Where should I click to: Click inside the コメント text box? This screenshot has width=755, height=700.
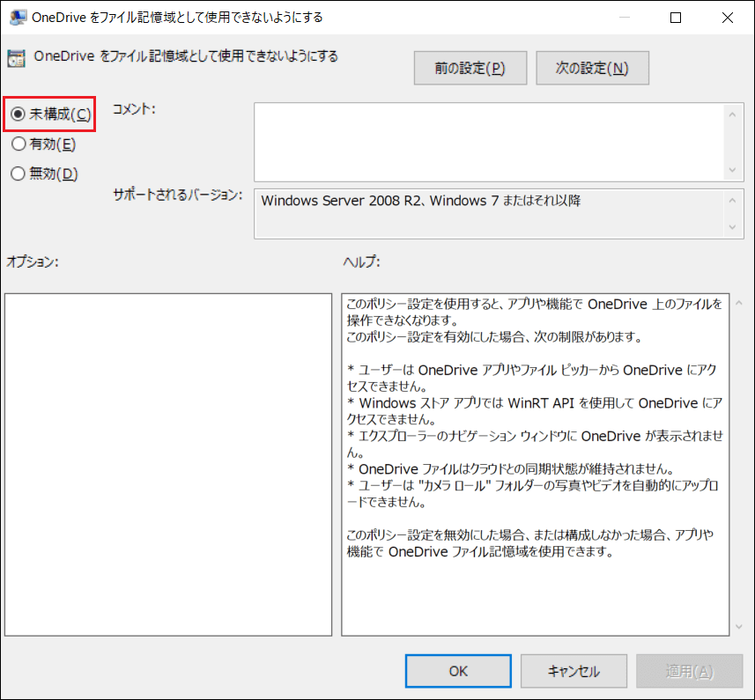(488, 142)
